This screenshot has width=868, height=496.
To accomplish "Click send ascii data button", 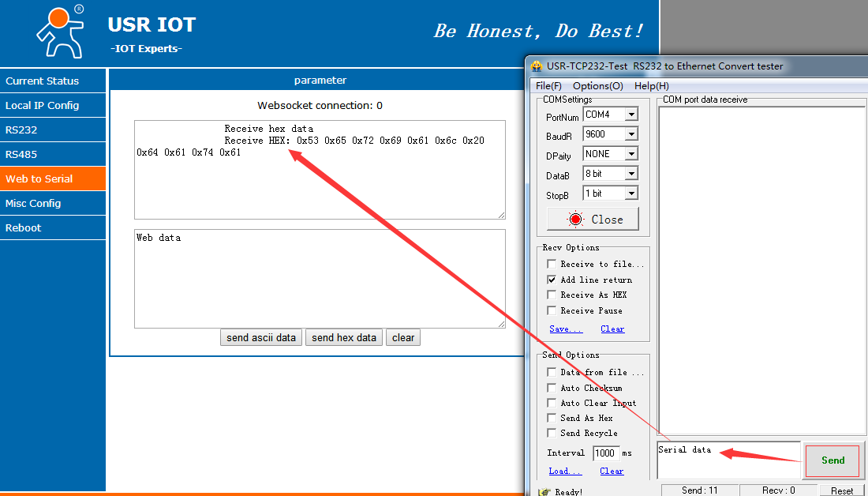I will coord(261,337).
